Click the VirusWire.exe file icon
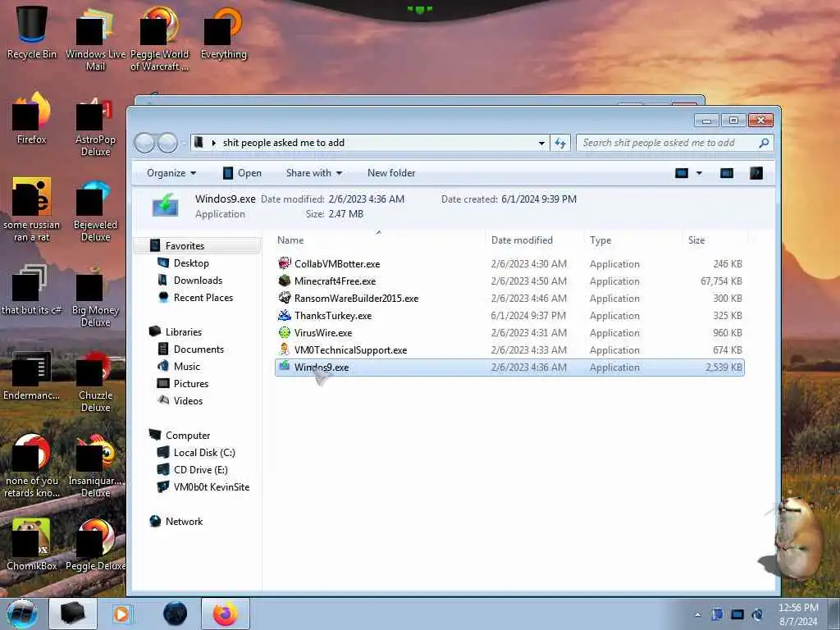This screenshot has height=630, width=840. (285, 333)
